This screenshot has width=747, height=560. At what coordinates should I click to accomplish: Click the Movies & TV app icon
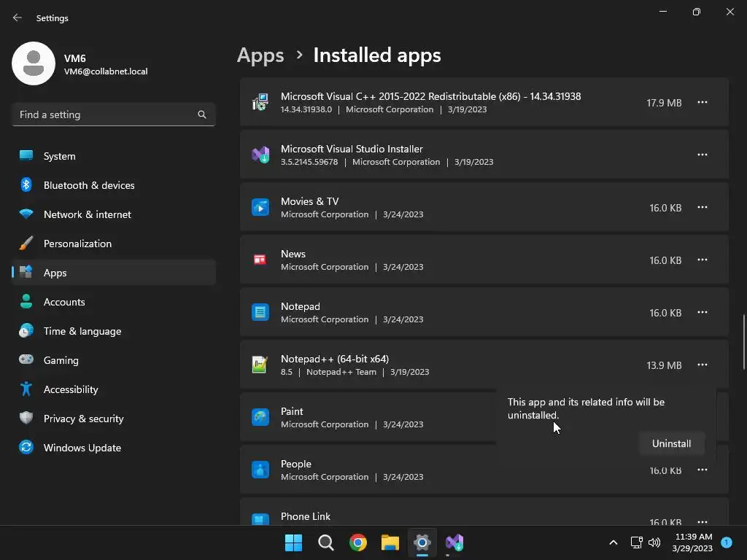pos(260,207)
